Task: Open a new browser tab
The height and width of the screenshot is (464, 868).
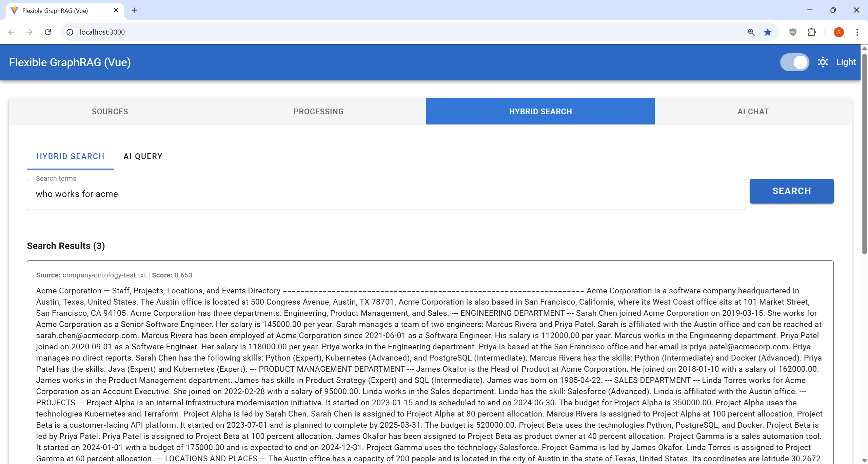Action: coord(134,11)
